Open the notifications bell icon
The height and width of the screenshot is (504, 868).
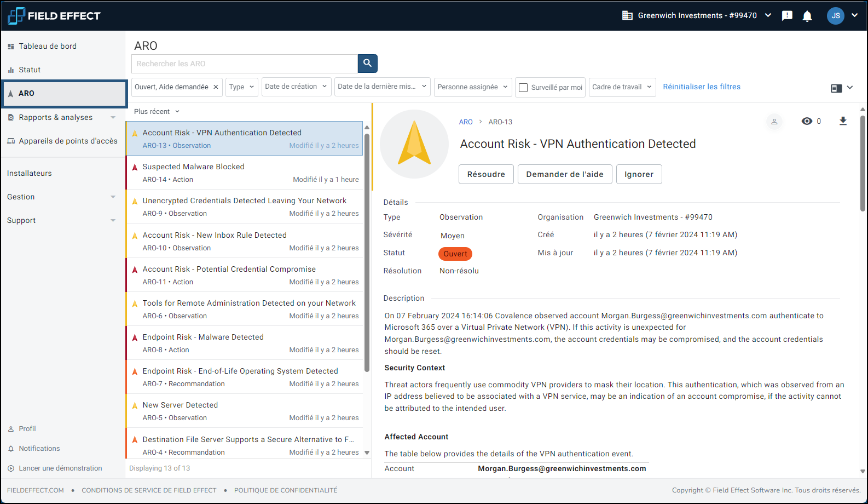click(x=807, y=16)
